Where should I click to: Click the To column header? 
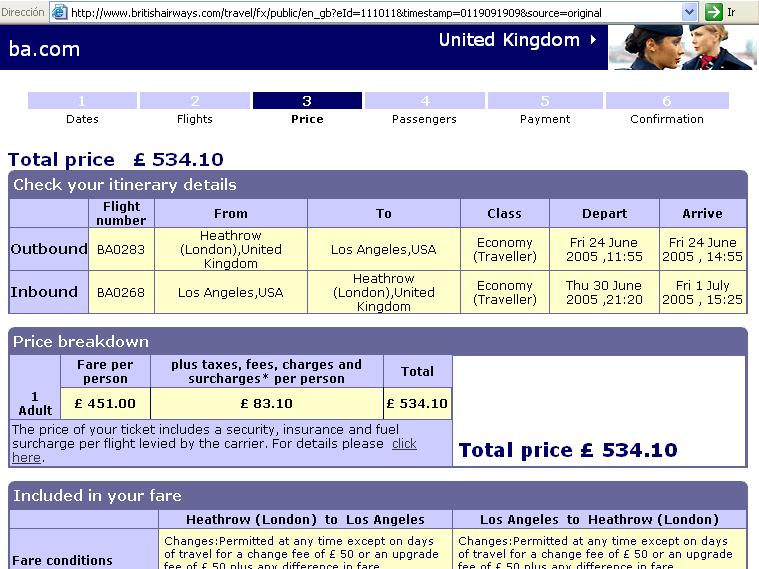click(384, 213)
